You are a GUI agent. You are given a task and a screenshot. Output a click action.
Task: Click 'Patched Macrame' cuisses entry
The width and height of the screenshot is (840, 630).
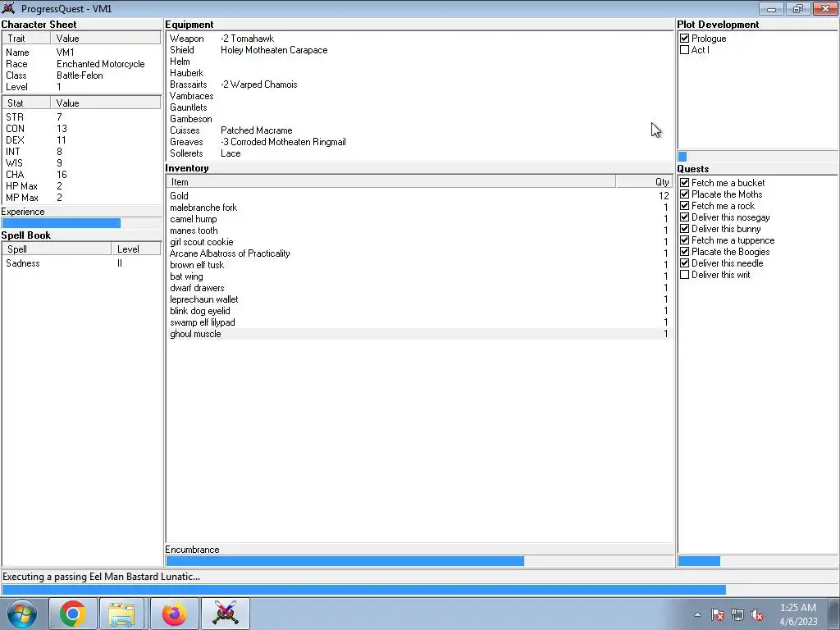pyautogui.click(x=256, y=130)
